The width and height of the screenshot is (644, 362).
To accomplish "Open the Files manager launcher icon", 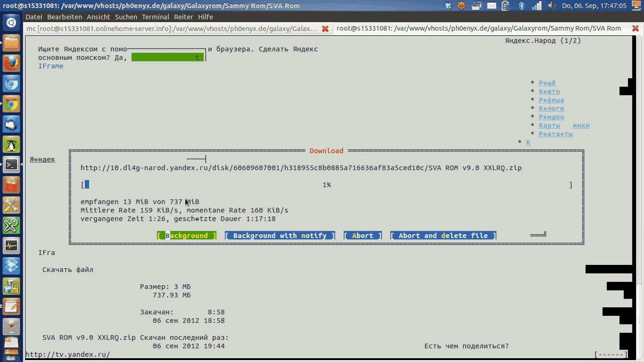I will coord(11,43).
